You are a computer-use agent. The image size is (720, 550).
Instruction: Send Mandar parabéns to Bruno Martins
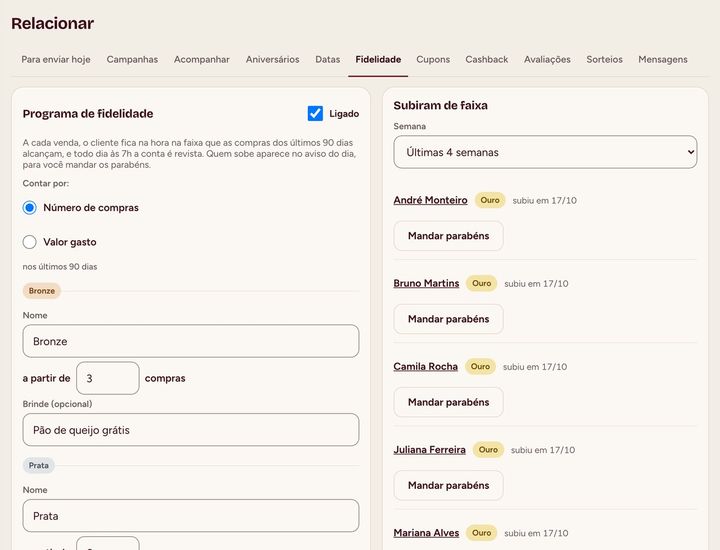448,319
